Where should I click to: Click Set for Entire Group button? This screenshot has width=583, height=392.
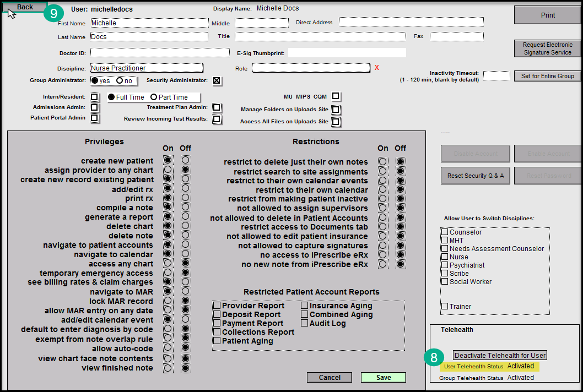(x=547, y=76)
